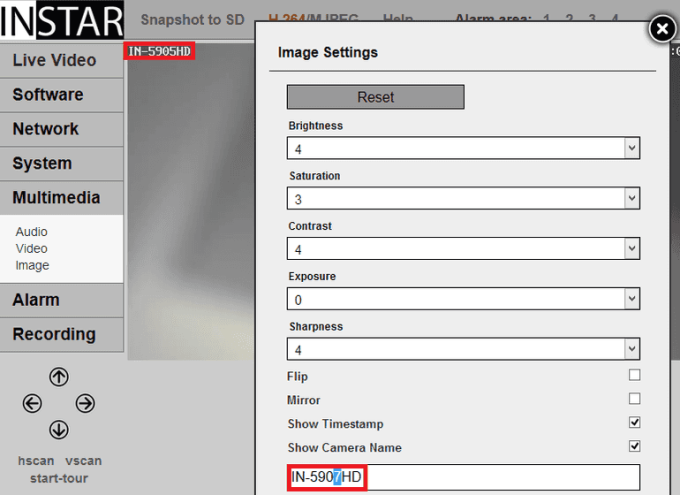Expand the Saturation dropdown
680x495 pixels.
point(463,198)
